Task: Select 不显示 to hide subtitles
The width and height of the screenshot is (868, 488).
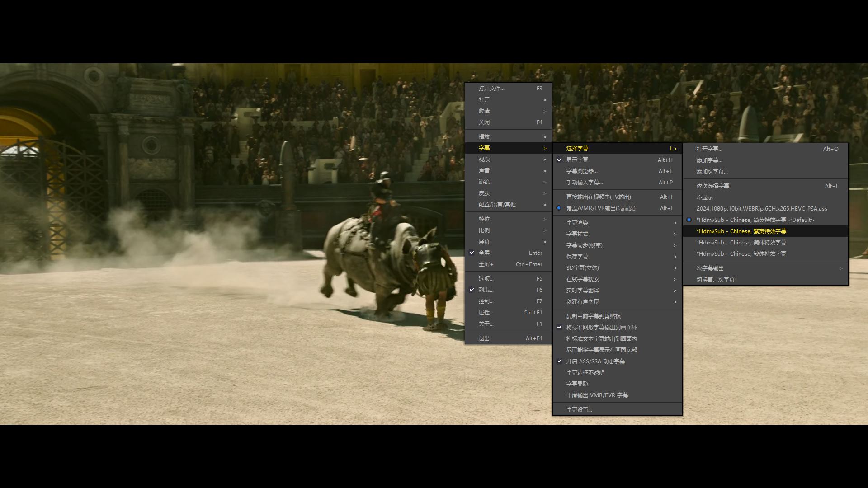Action: pos(704,197)
